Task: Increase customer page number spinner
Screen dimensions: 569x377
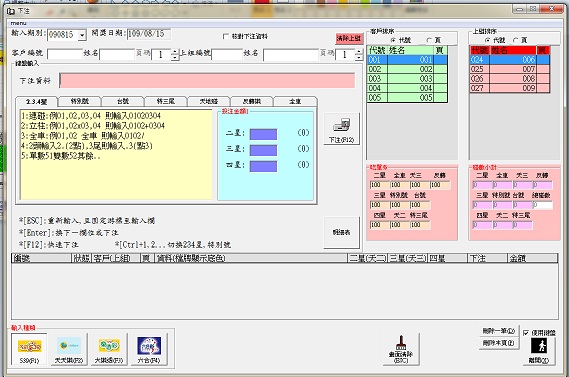Action: [175, 52]
